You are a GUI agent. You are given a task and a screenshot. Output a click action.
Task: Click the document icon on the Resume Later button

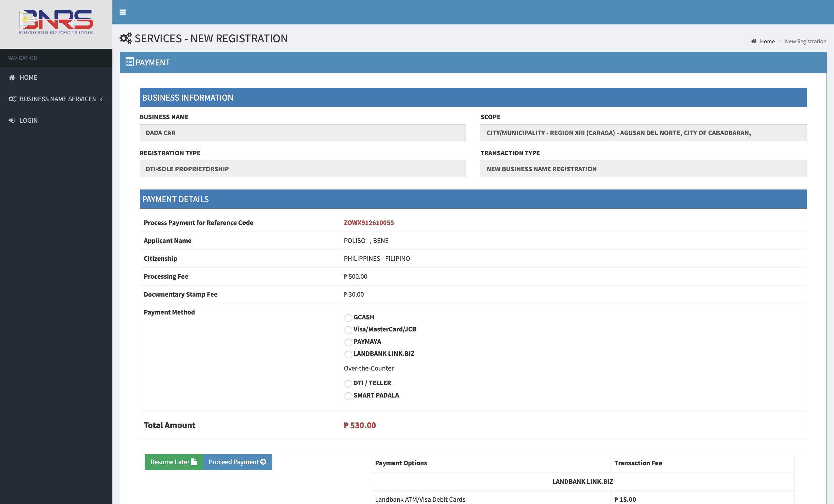coord(194,462)
